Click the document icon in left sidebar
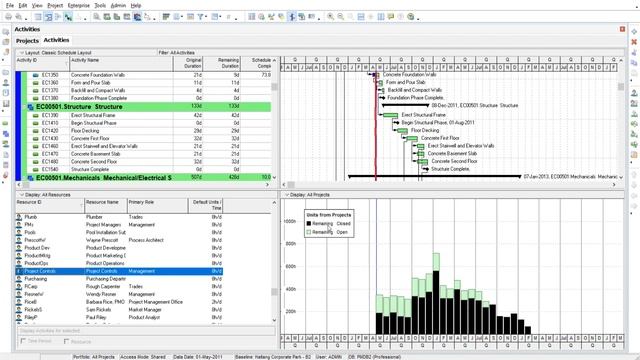The height and width of the screenshot is (360, 640). 6,154
